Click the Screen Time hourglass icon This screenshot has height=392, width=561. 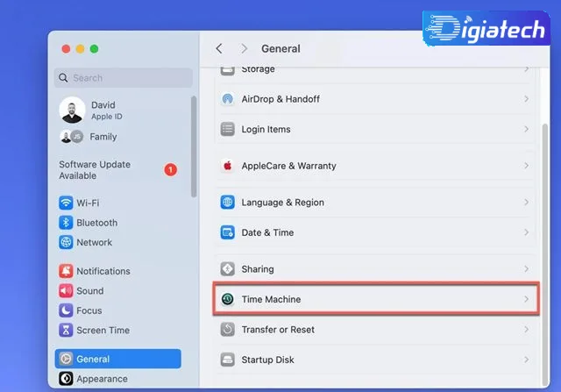(x=66, y=330)
